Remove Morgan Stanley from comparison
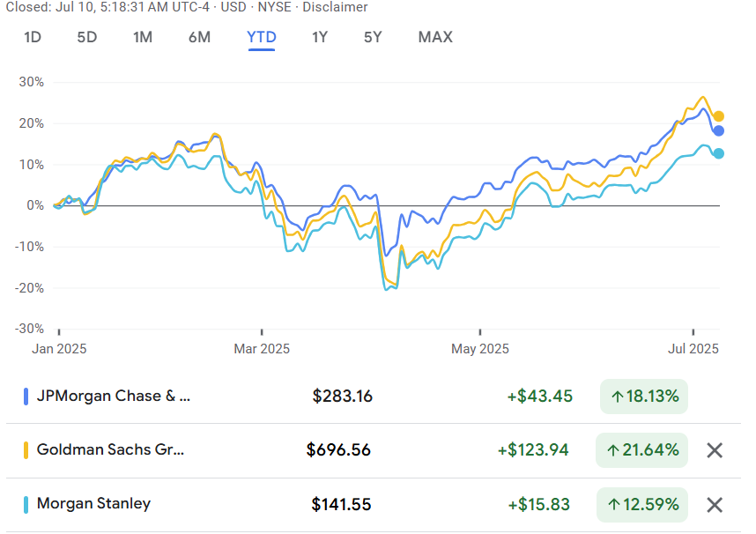 714,505
